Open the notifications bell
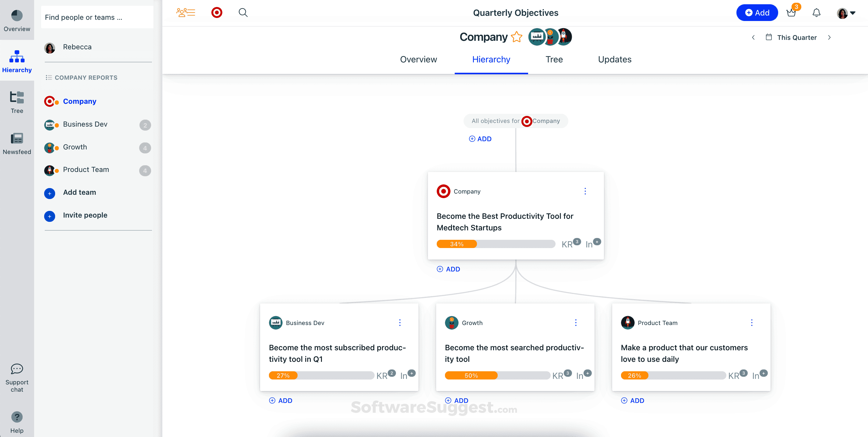The height and width of the screenshot is (437, 868). pyautogui.click(x=816, y=13)
